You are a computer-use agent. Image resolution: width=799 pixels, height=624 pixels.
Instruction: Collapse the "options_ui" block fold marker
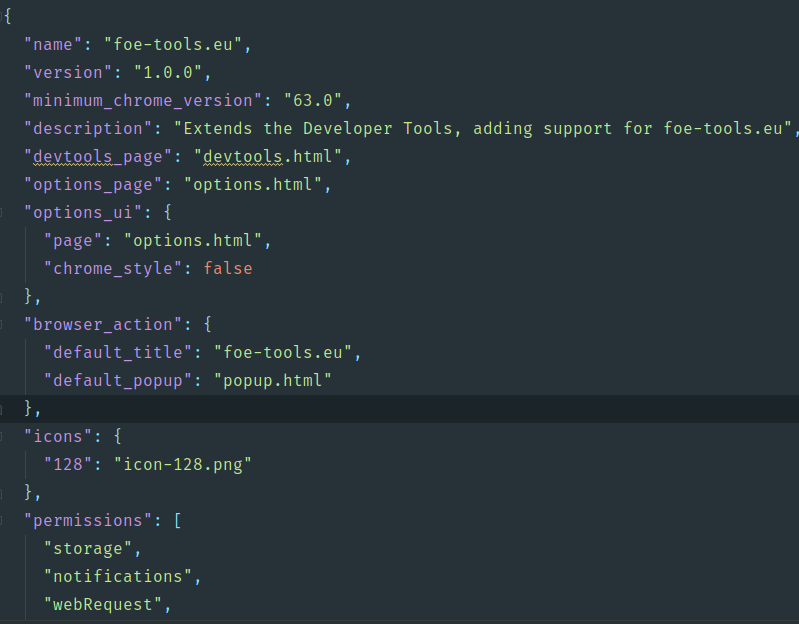click(4, 212)
